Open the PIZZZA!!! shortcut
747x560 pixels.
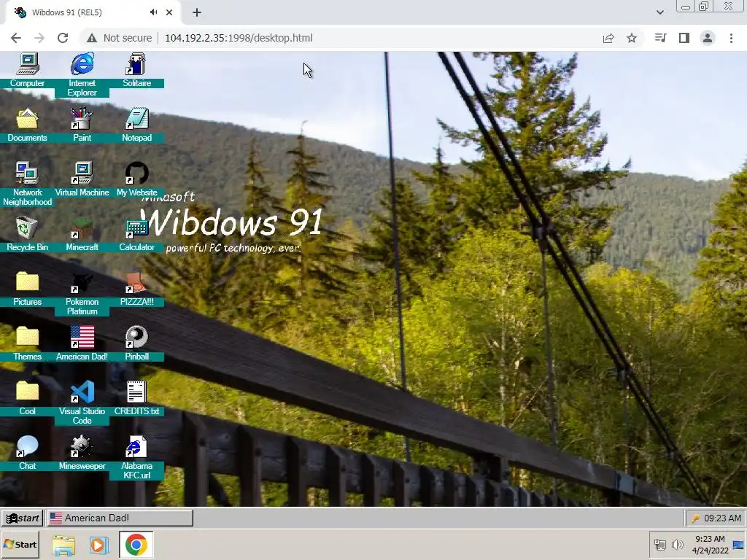136,289
